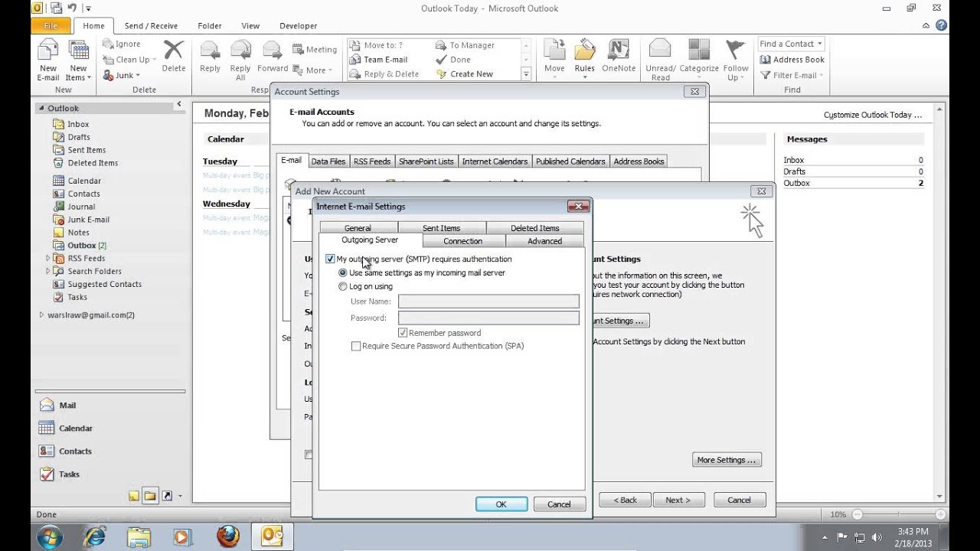Open the Junk dropdown in the ribbon

click(121, 75)
